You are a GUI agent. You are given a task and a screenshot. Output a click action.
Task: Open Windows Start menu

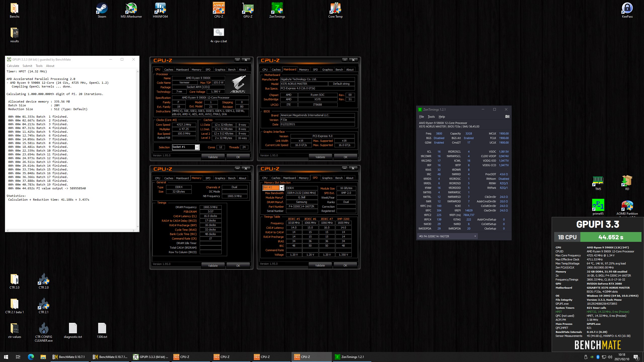point(6,357)
